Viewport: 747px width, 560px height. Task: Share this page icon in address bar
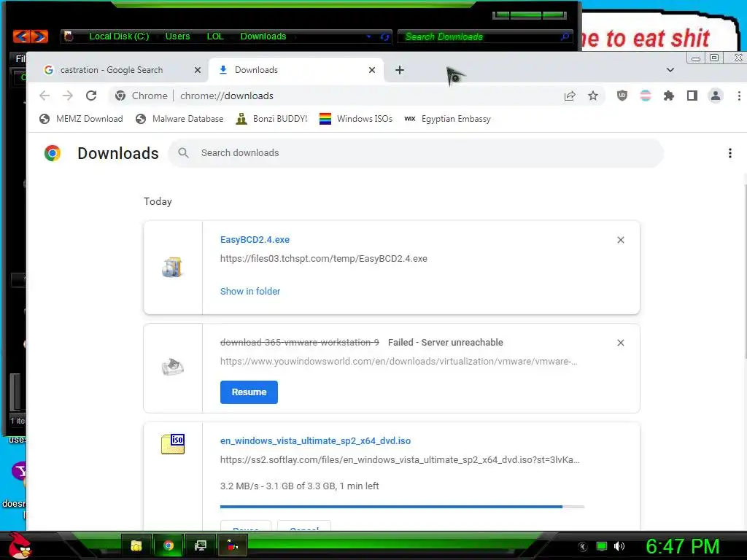(x=569, y=96)
